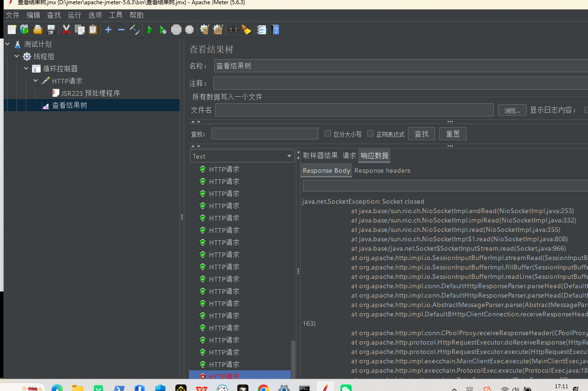This screenshot has width=588, height=391.
Task: Open the 查找 menu
Action: point(54,15)
